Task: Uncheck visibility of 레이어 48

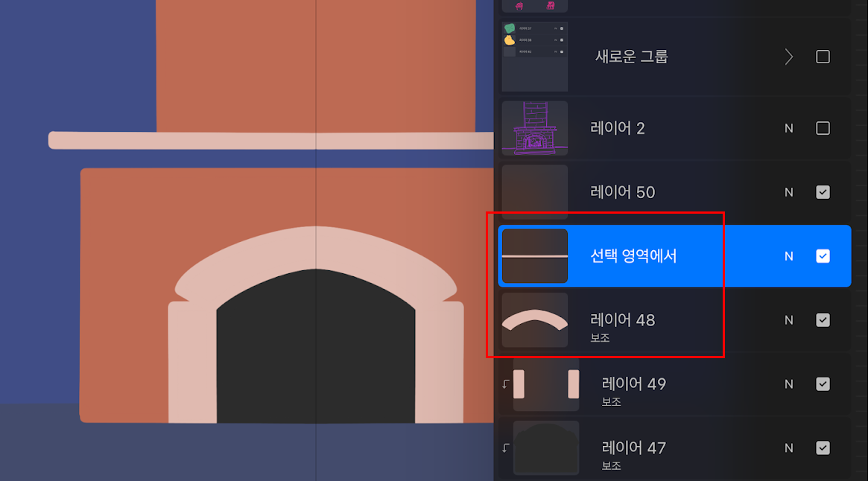Action: pyautogui.click(x=823, y=319)
